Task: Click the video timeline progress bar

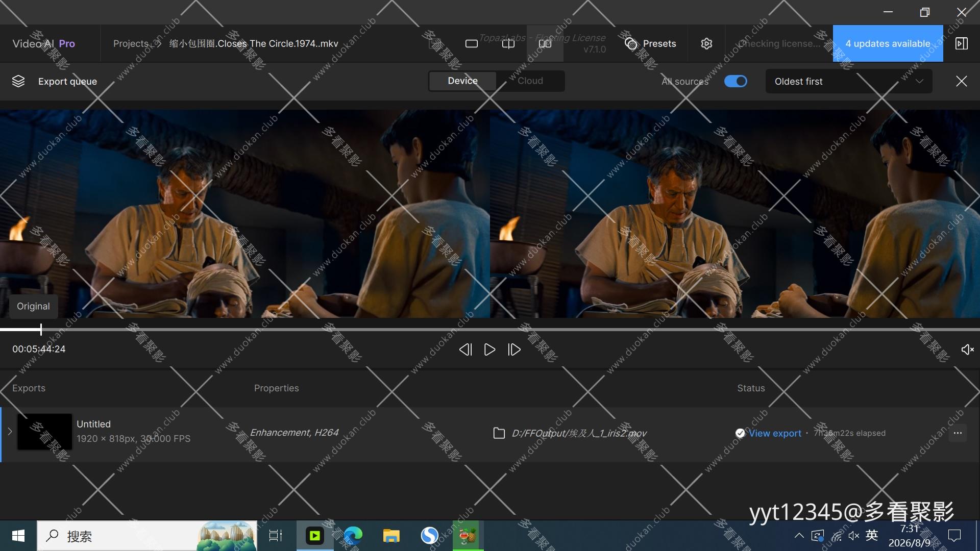Action: point(490,330)
